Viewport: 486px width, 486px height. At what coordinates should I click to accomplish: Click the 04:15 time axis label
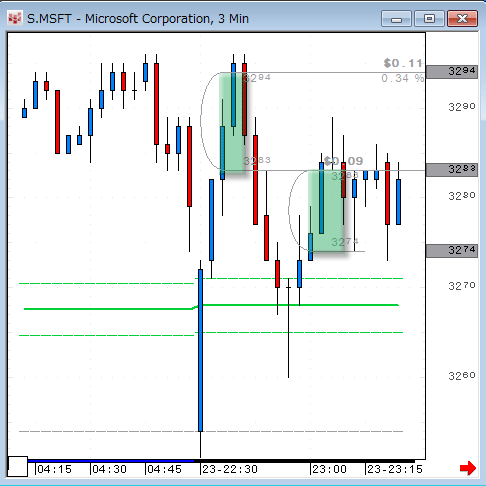pyautogui.click(x=54, y=469)
